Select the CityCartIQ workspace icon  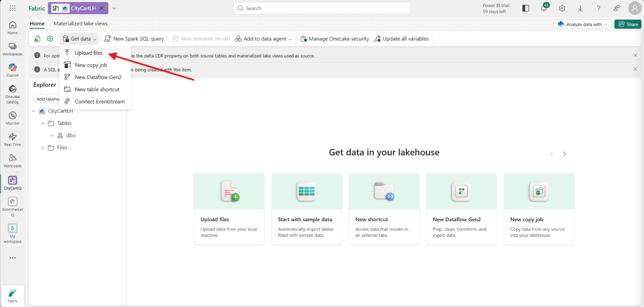point(13,183)
